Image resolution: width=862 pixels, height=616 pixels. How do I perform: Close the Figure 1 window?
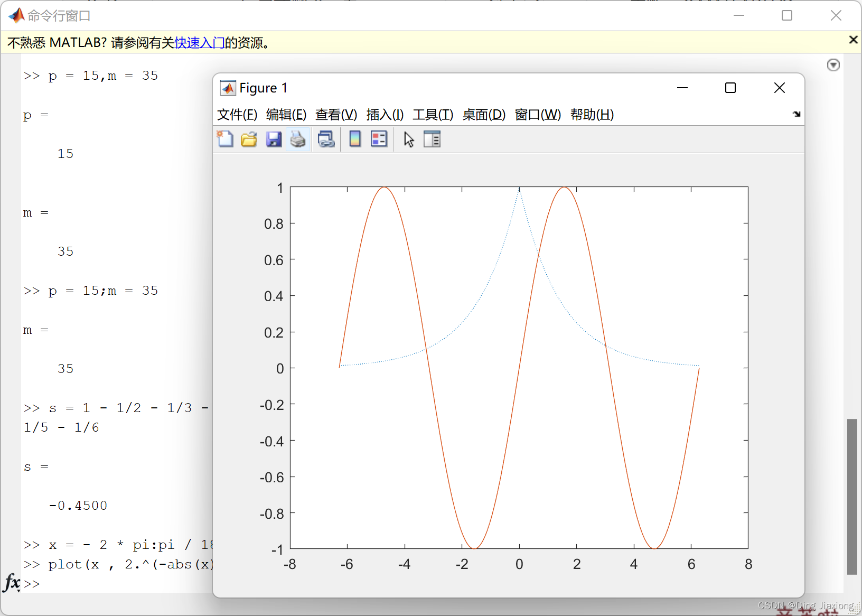pos(780,88)
